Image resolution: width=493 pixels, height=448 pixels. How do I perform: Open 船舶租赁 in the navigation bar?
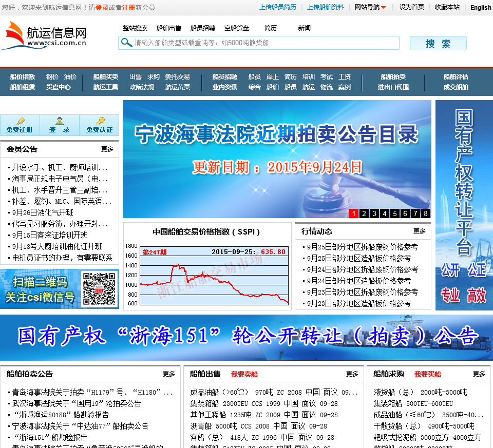[x=23, y=87]
